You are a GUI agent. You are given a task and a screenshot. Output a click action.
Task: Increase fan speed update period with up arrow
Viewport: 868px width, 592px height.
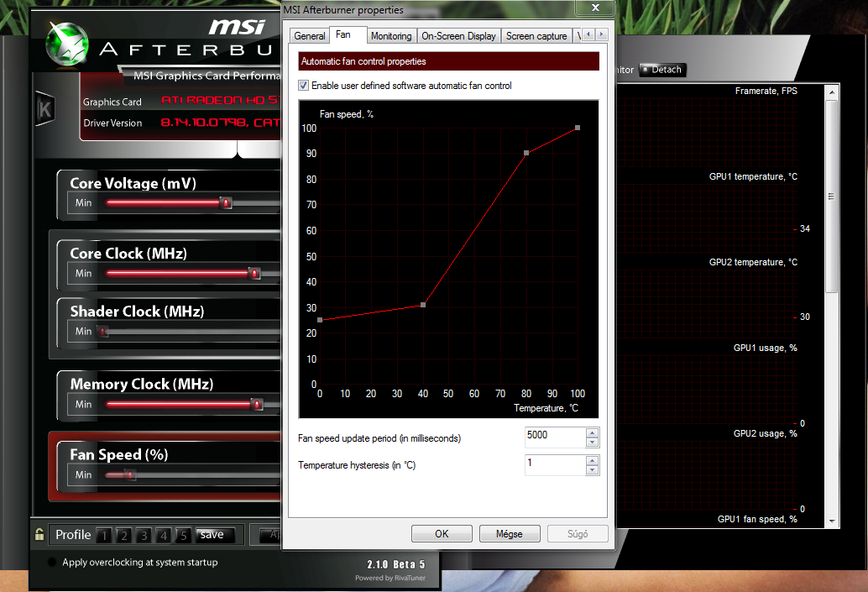tap(592, 433)
